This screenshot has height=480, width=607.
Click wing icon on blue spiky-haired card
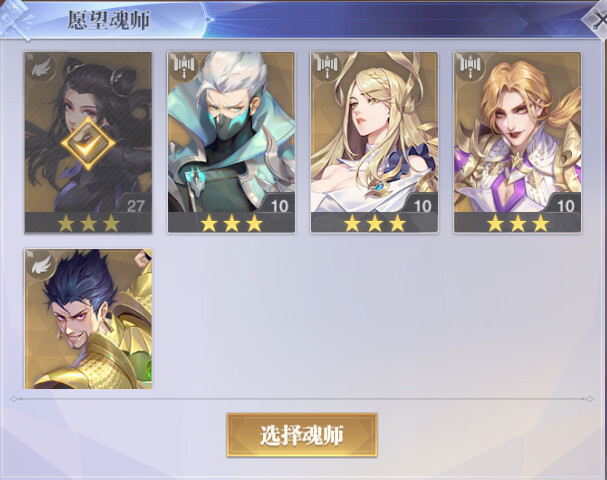[41, 264]
